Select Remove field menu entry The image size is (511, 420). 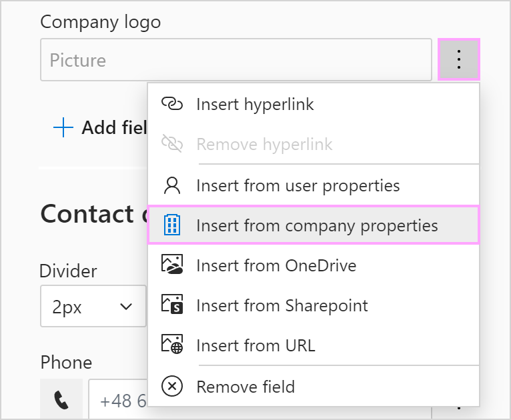[314, 387]
